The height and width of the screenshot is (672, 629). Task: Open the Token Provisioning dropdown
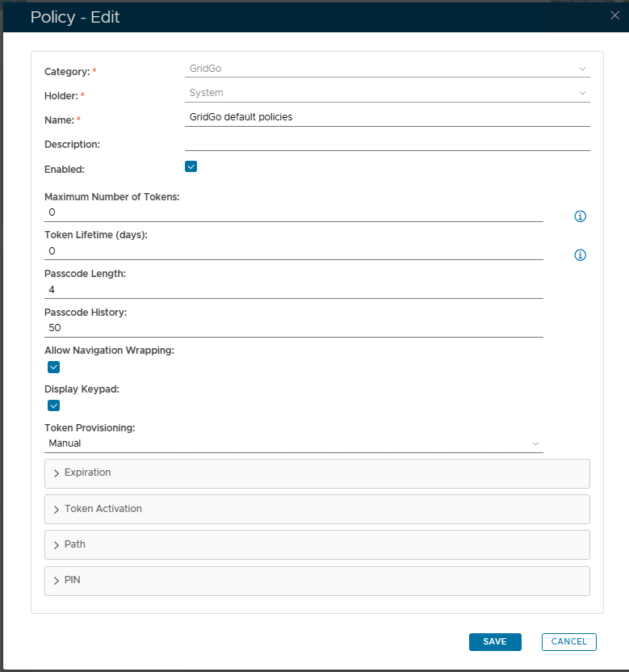click(294, 443)
